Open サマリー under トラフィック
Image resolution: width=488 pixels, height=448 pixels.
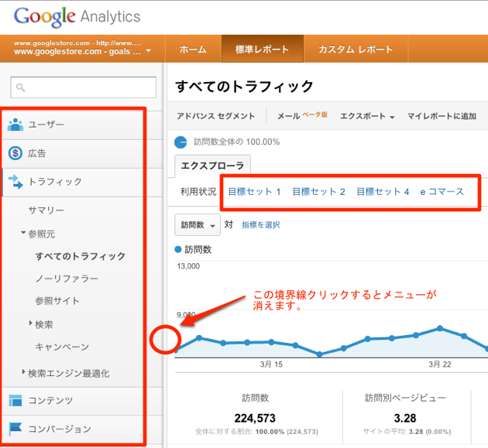coord(46,210)
